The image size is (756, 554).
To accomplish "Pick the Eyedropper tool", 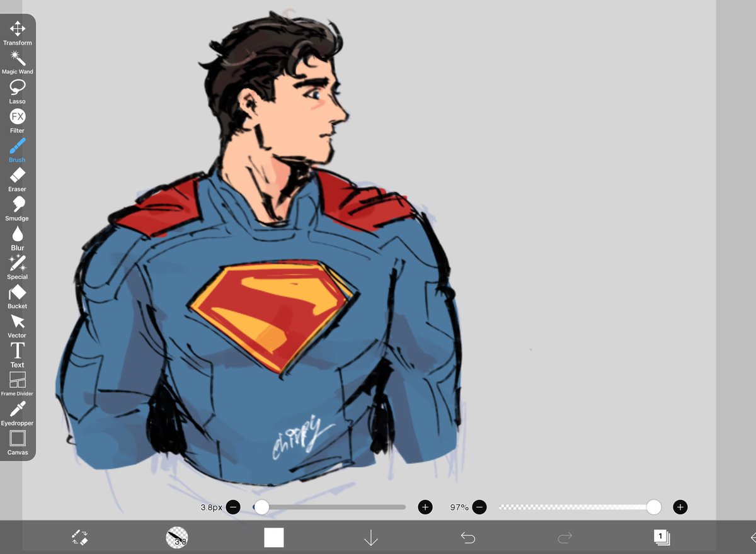I will click(18, 414).
